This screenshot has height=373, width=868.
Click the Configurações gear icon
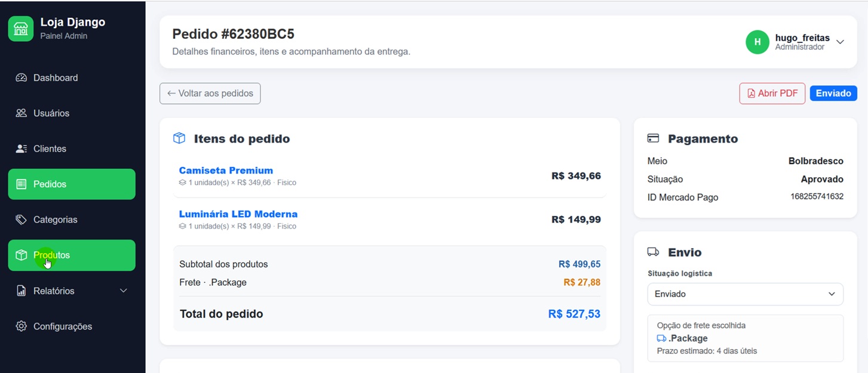[22, 326]
